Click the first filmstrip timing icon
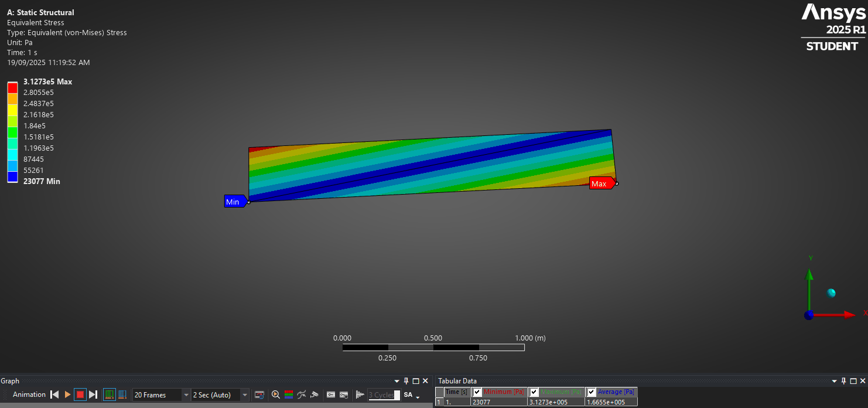The height and width of the screenshot is (408, 868). pos(331,395)
